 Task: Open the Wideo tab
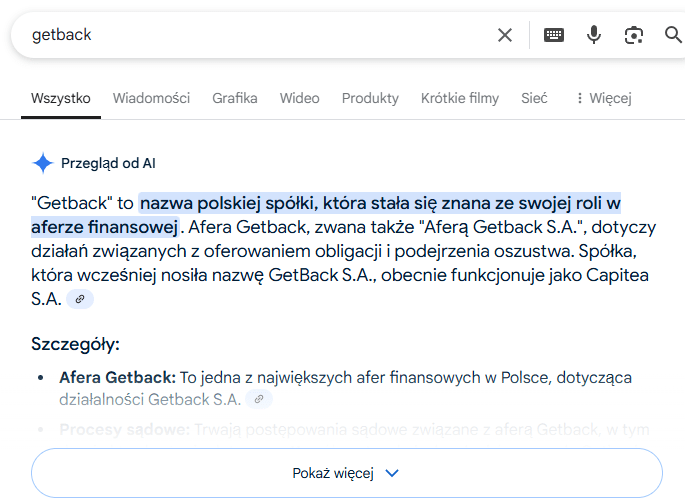[x=299, y=98]
